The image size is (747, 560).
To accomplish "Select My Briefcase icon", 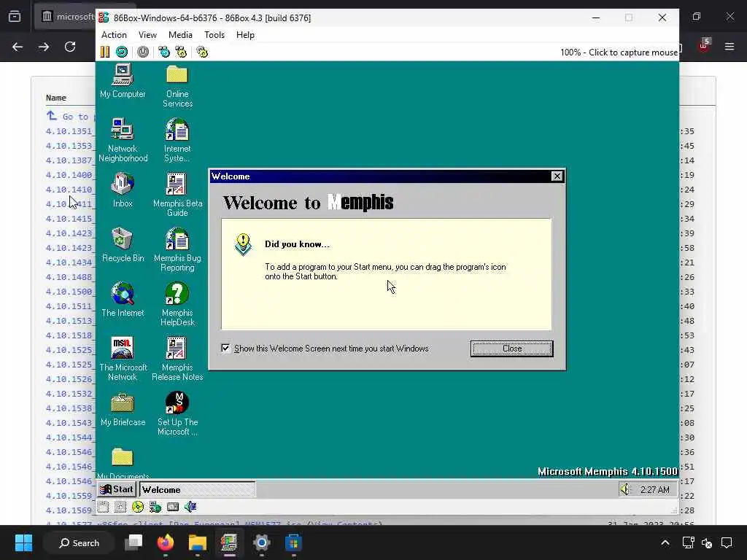I will click(x=123, y=409).
